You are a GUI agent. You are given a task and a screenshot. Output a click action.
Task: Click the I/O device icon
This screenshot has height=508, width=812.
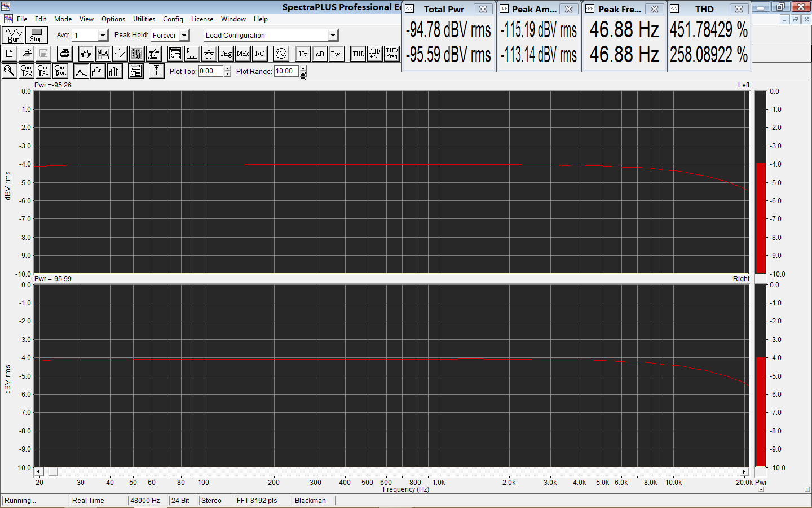(x=259, y=54)
